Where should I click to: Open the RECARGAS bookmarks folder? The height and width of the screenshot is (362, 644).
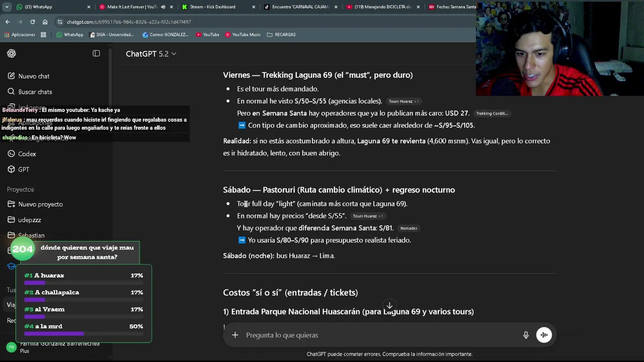(x=281, y=35)
